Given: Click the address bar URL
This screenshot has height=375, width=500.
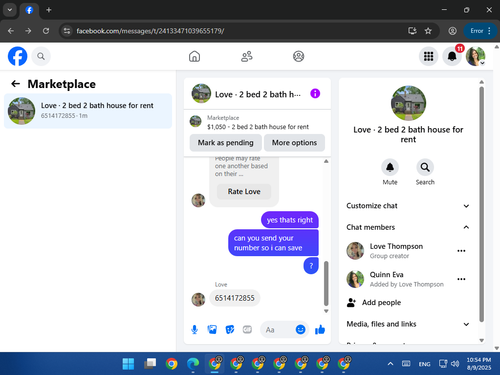Looking at the screenshot, I should click(x=150, y=31).
